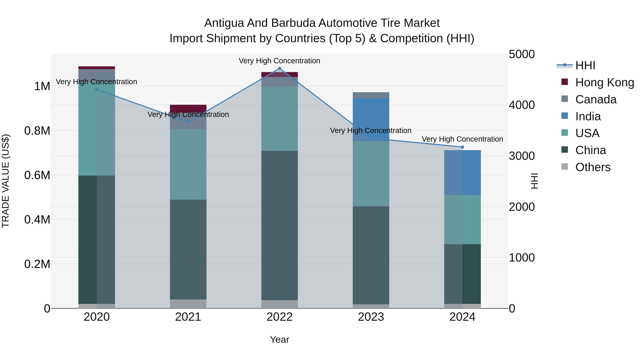Click the 0.8M tick on the left axis

[37, 131]
